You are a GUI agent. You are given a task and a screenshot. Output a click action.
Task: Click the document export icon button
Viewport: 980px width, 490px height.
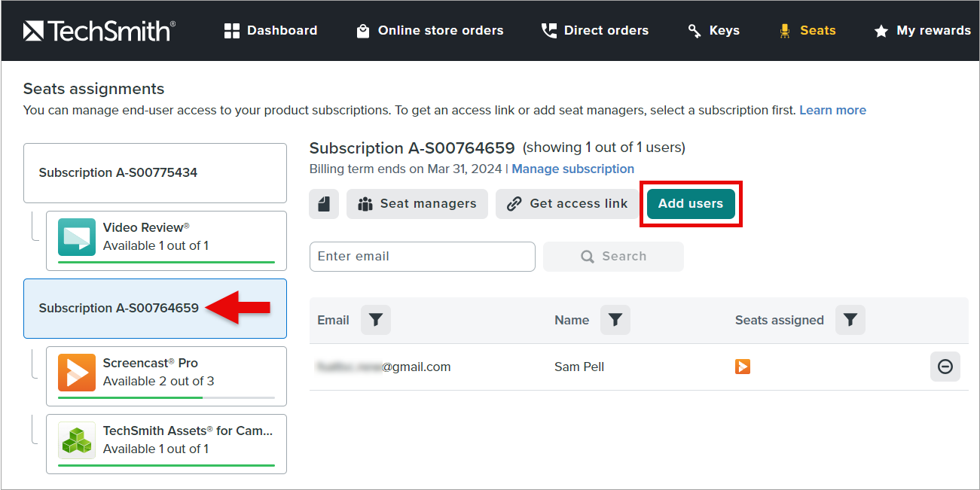point(324,204)
